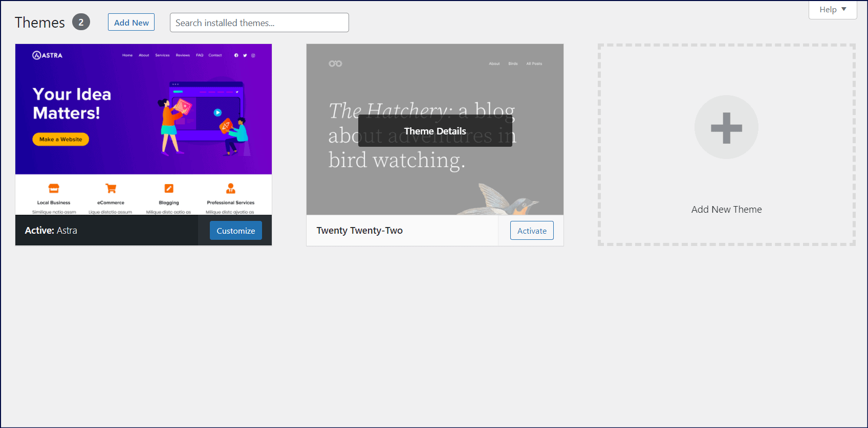Click the eCommerce cart icon

(x=111, y=189)
